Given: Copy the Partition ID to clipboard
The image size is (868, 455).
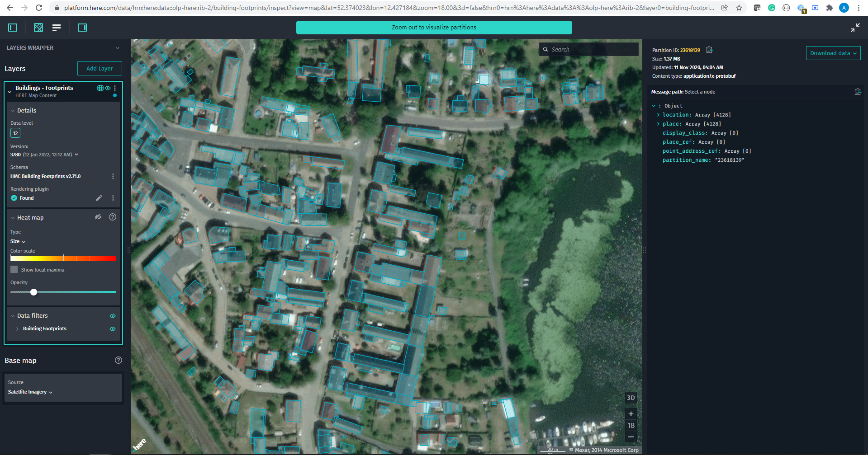Looking at the screenshot, I should [x=710, y=50].
